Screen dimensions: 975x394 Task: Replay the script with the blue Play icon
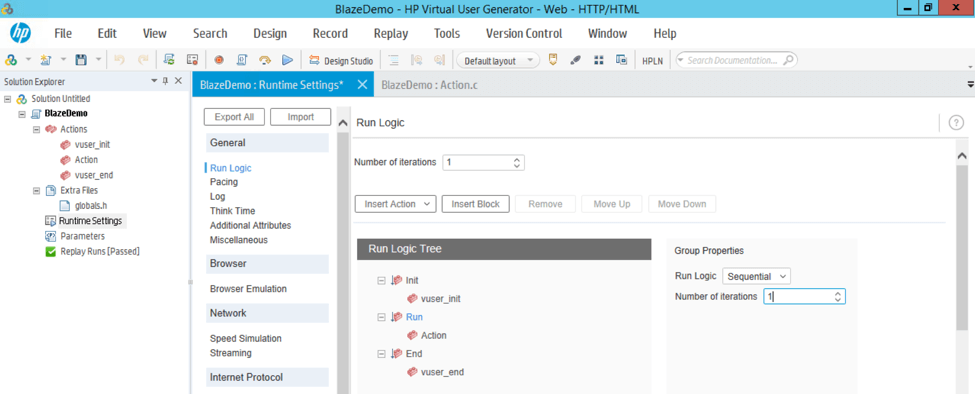click(287, 60)
